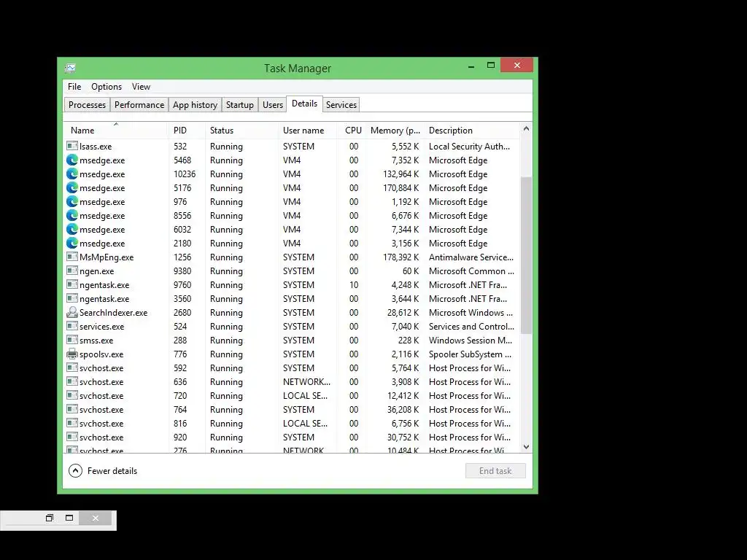747x560 pixels.
Task: Click icon of svchost.exe PID 592
Action: coord(72,367)
